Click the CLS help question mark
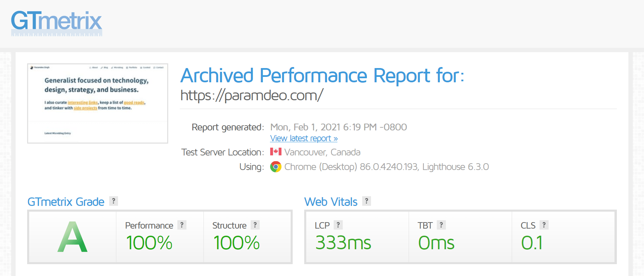Screen dimensions: 644x276 tap(544, 225)
